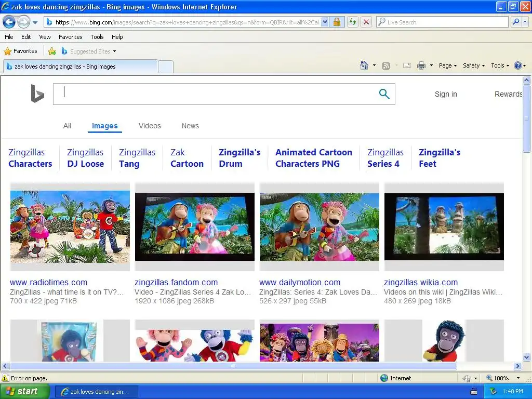Go back using the browser Back arrow
This screenshot has height=399, width=532.
[9, 22]
